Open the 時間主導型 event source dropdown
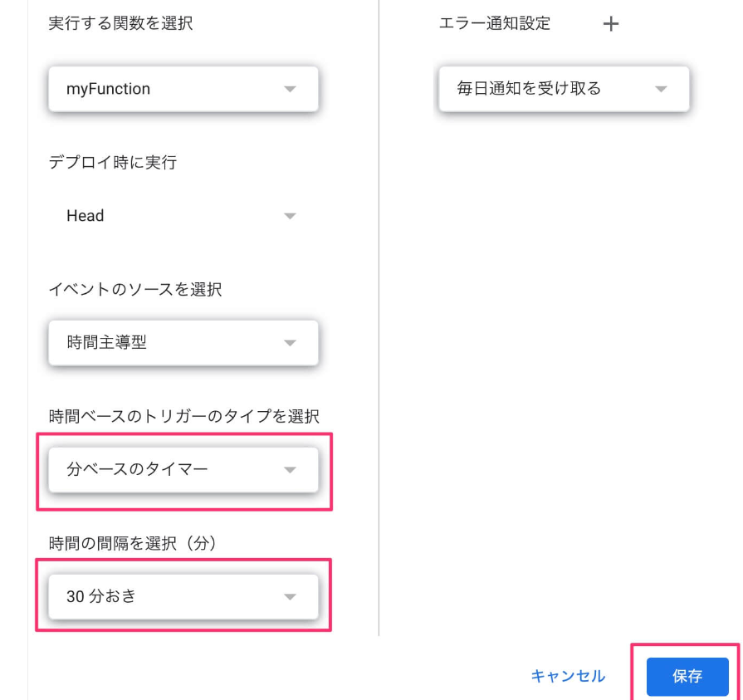This screenshot has width=743, height=700. pos(183,343)
